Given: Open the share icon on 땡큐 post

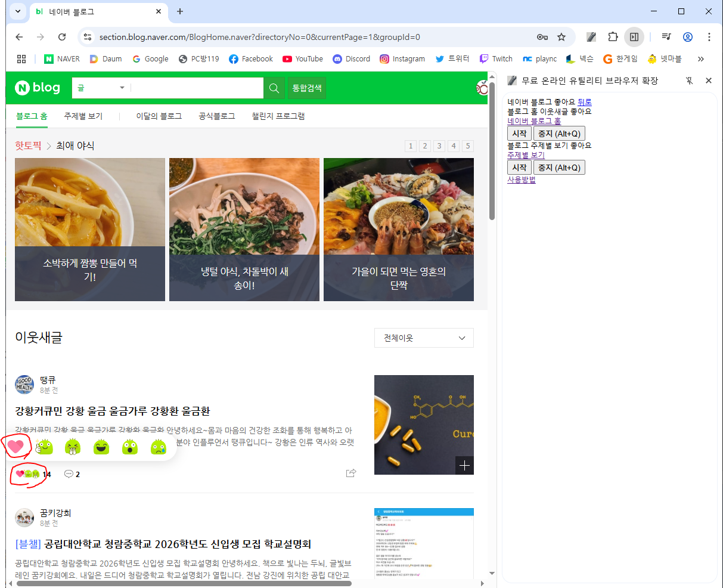Looking at the screenshot, I should [351, 473].
